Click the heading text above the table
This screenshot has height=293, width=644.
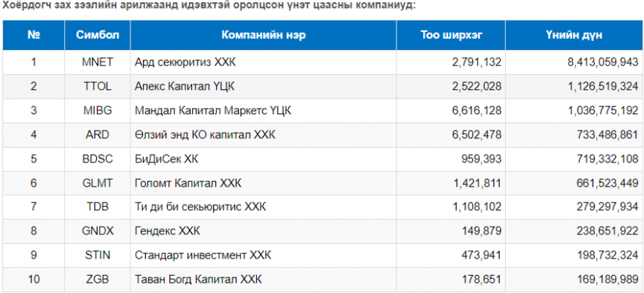tap(208, 7)
